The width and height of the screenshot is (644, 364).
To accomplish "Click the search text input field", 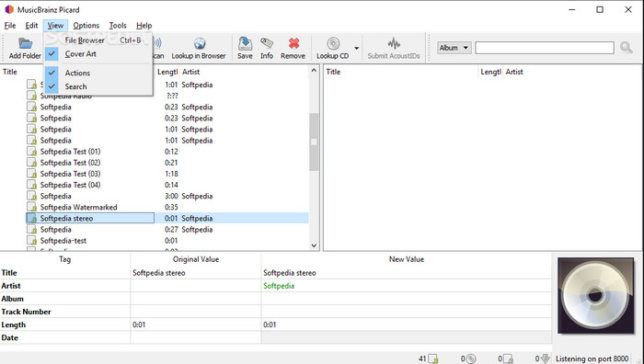I will point(545,48).
